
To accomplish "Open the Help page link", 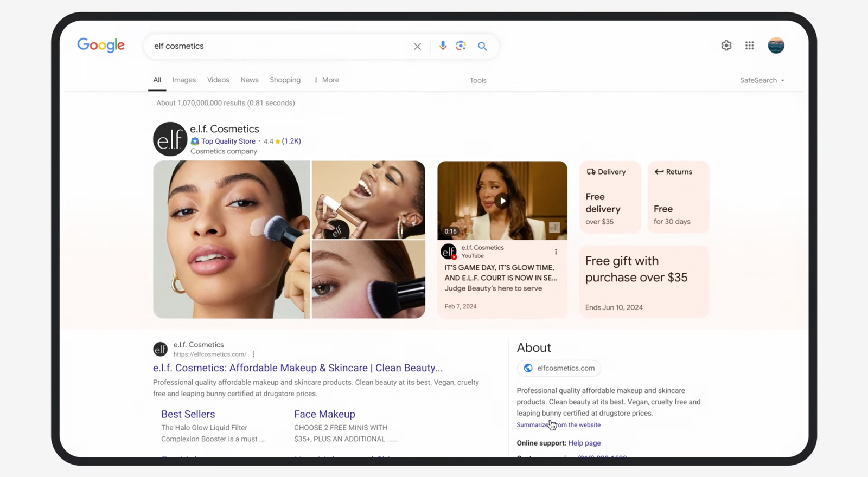I will pyautogui.click(x=584, y=443).
